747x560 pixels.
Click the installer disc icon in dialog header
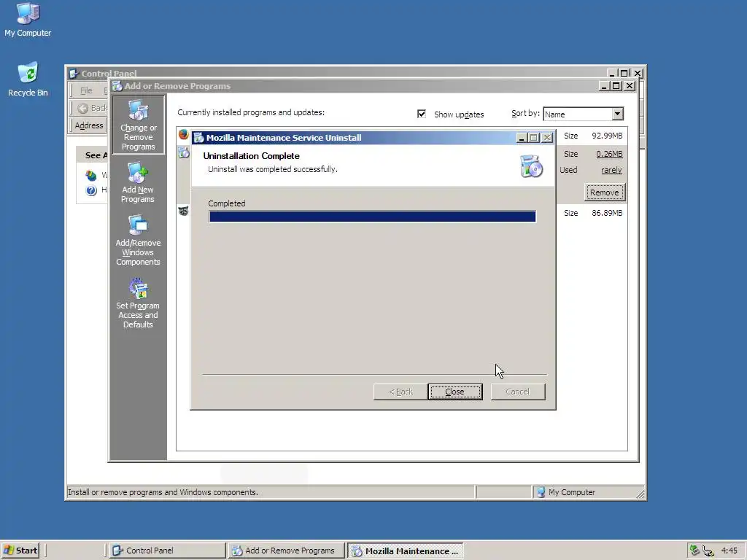click(x=531, y=166)
